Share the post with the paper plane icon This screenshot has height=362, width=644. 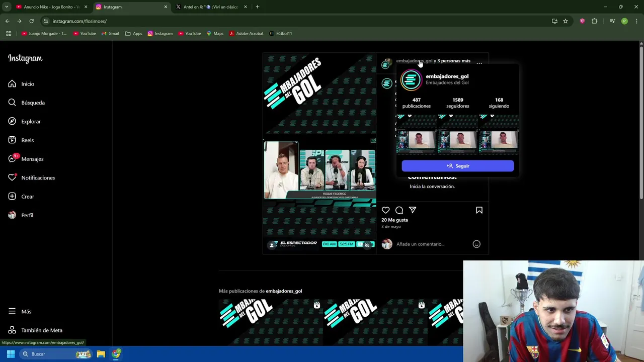(413, 210)
